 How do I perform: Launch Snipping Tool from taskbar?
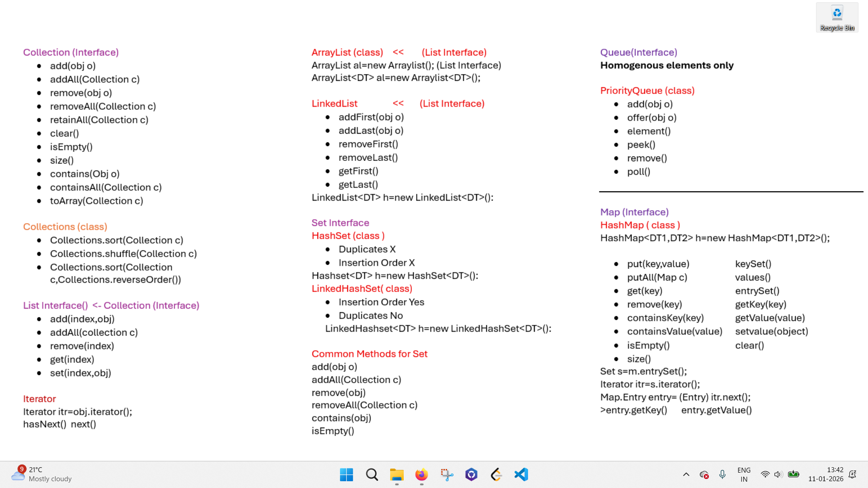coord(447,474)
